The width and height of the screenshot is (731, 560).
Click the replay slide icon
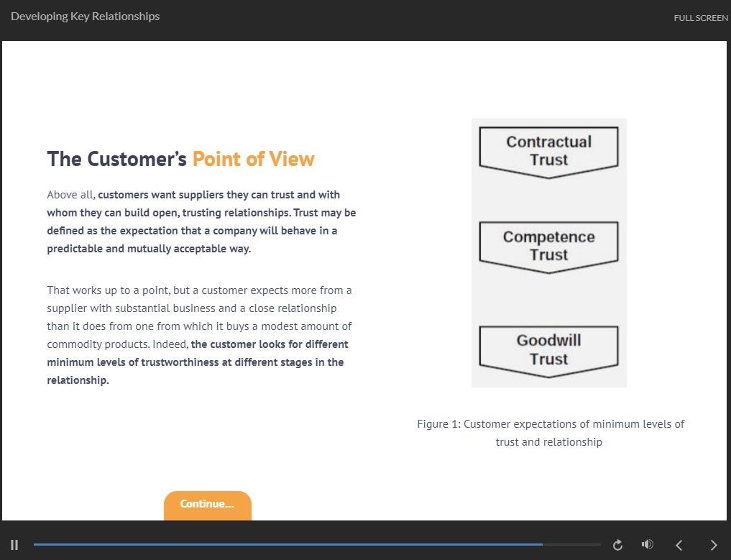(x=617, y=545)
